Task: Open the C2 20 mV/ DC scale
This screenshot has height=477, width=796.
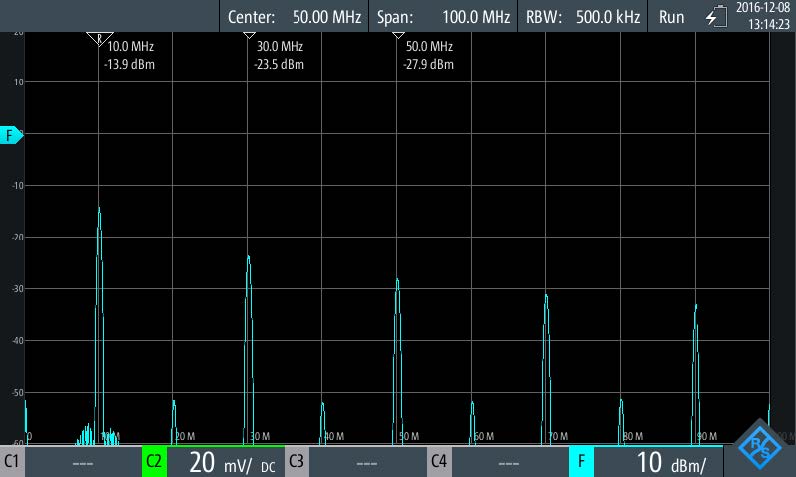Action: pyautogui.click(x=225, y=462)
